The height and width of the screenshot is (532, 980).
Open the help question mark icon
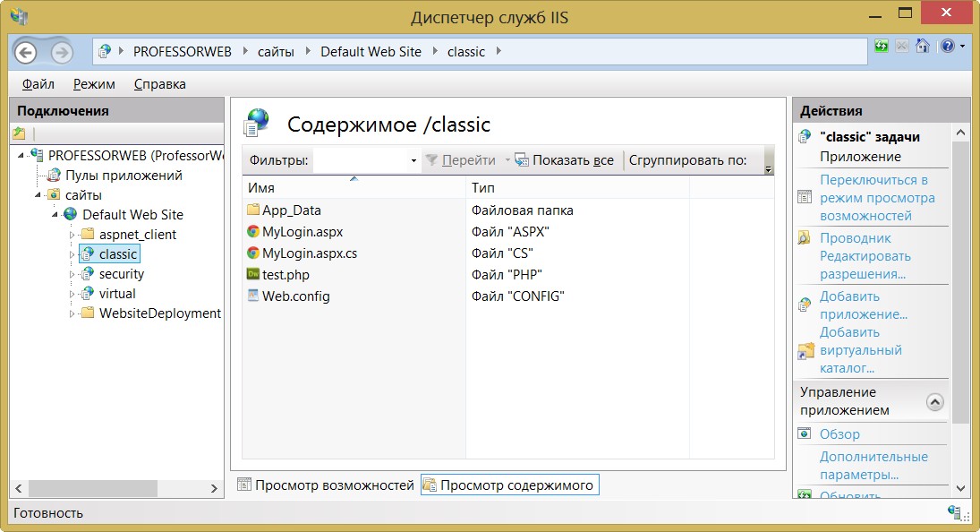pyautogui.click(x=948, y=46)
